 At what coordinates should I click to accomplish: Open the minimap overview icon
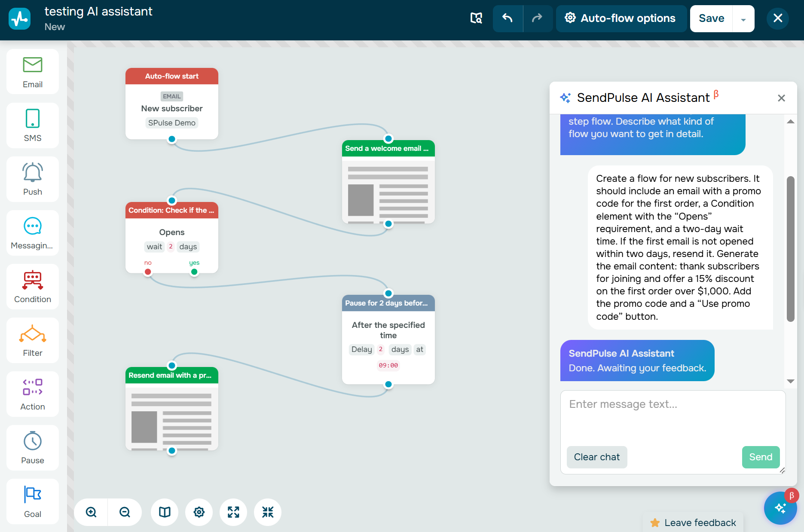point(164,512)
